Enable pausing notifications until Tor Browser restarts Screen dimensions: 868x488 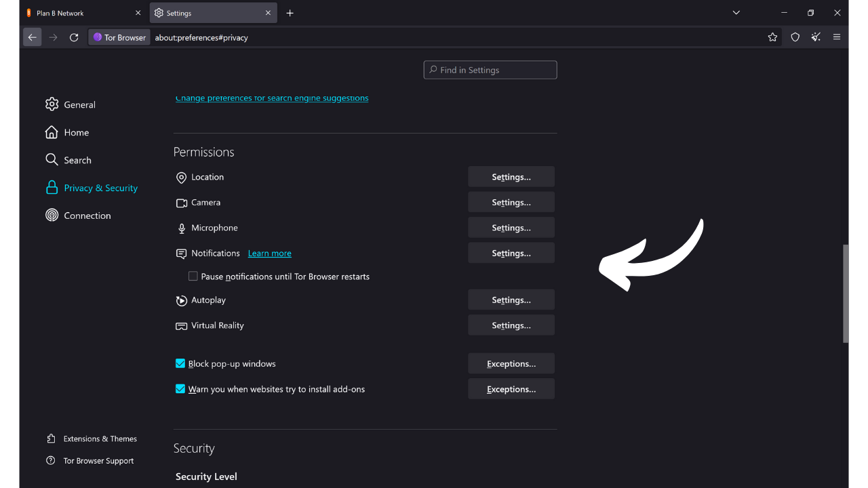tap(193, 276)
